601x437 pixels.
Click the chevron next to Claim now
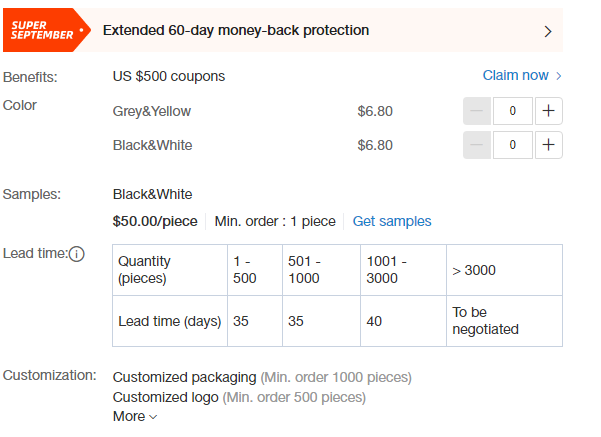(558, 76)
